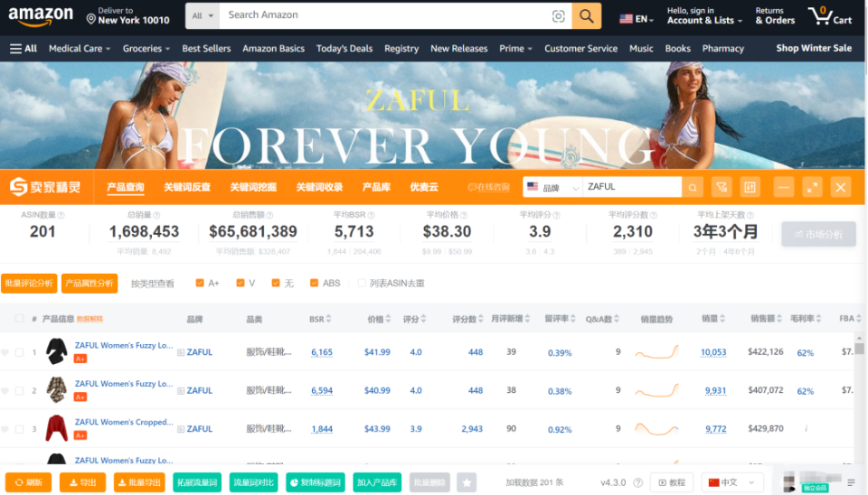The height and width of the screenshot is (495, 868).
Task: Click the sales trend sparkline in row one
Action: click(656, 351)
